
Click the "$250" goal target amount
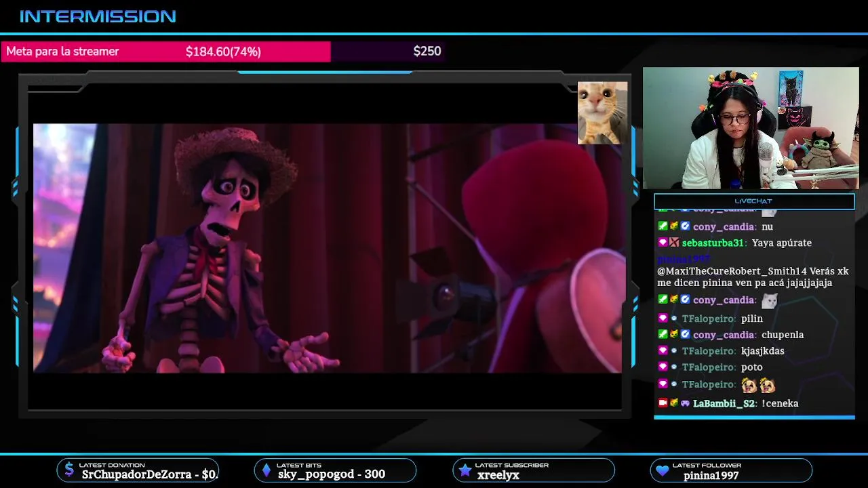pyautogui.click(x=427, y=52)
